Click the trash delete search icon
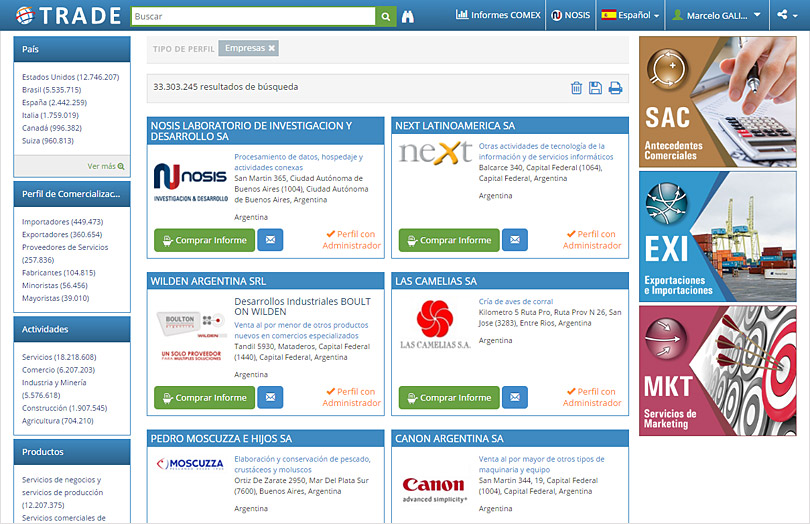Image resolution: width=810 pixels, height=524 pixels. click(577, 88)
